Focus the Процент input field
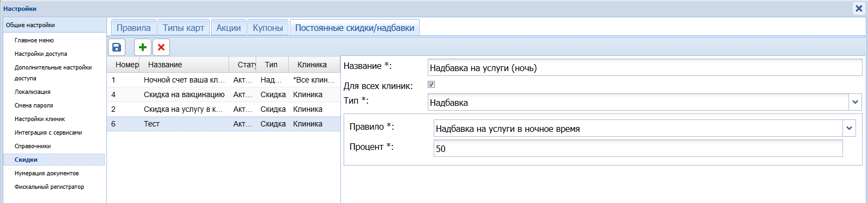This screenshot has height=203, width=868. click(638, 148)
